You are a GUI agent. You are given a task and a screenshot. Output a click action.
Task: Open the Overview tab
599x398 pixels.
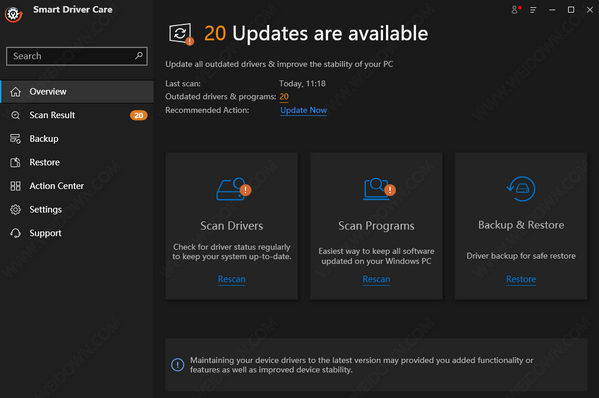77,92
